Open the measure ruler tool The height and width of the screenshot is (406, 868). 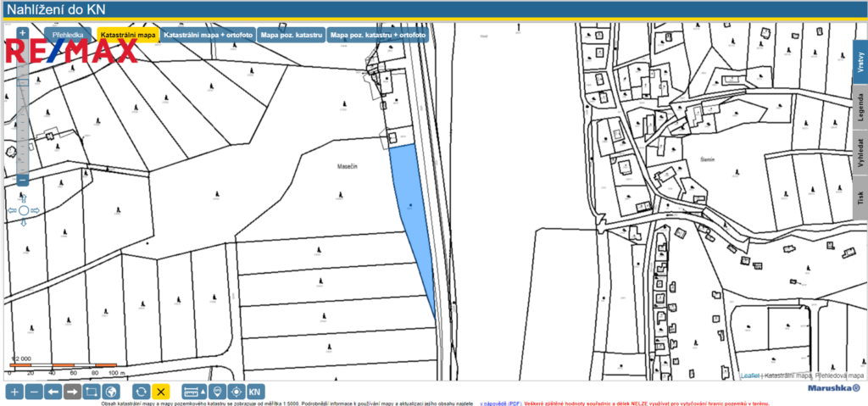pos(191,392)
